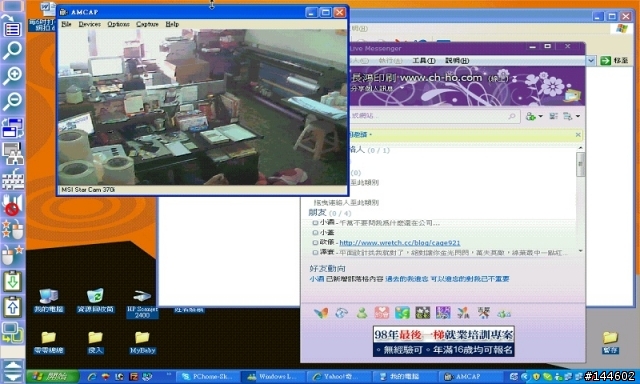Click the 開始 Start button
Image resolution: width=640 pixels, height=384 pixels.
point(53,376)
